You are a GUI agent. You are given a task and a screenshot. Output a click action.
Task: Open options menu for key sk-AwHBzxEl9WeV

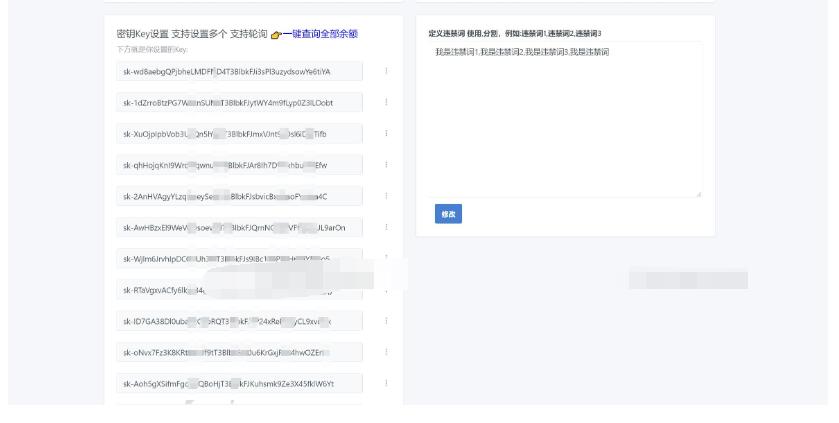386,227
